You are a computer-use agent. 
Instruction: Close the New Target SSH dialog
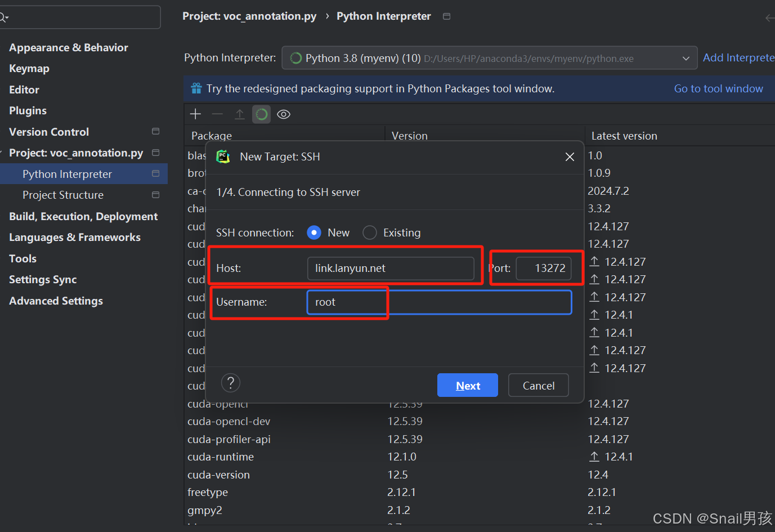570,157
